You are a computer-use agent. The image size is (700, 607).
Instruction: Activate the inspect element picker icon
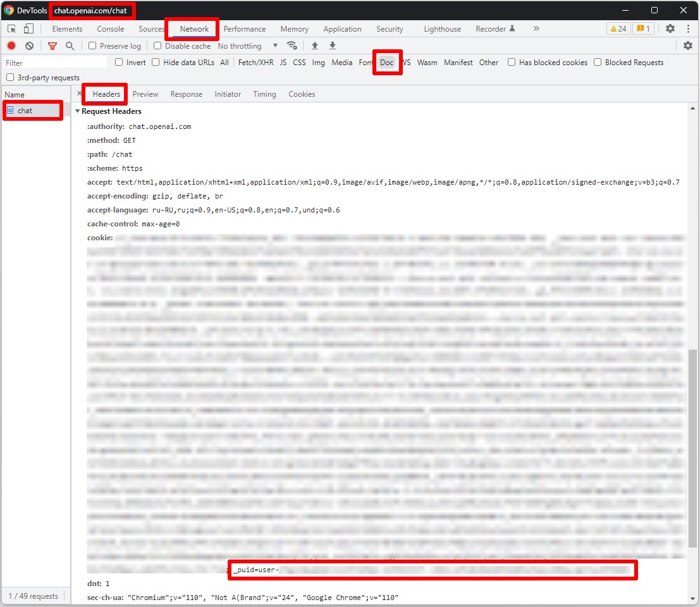click(11, 29)
